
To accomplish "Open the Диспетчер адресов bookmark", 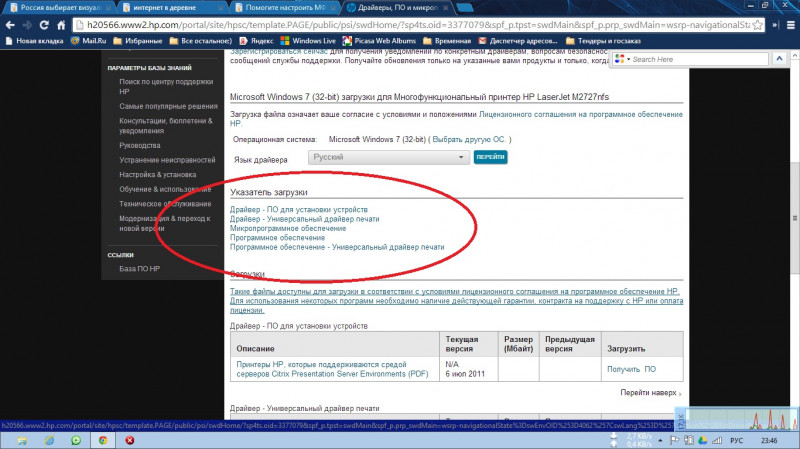I will point(517,41).
